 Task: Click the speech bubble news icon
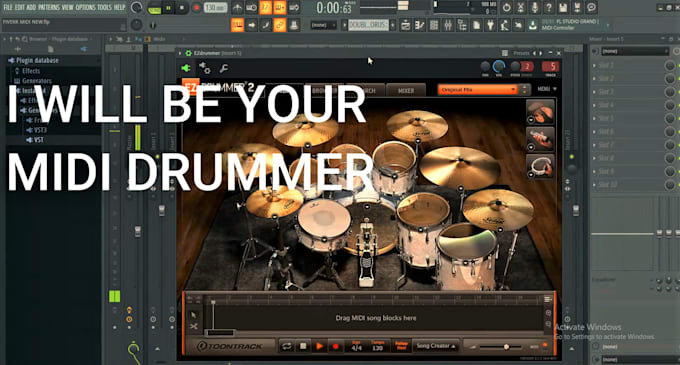pyautogui.click(x=591, y=7)
